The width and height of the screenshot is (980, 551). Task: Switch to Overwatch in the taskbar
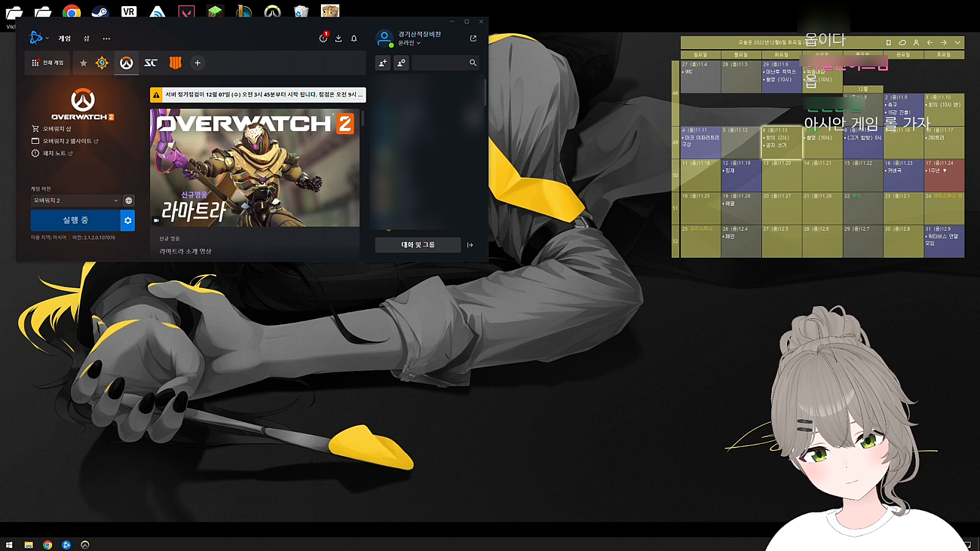[85, 545]
